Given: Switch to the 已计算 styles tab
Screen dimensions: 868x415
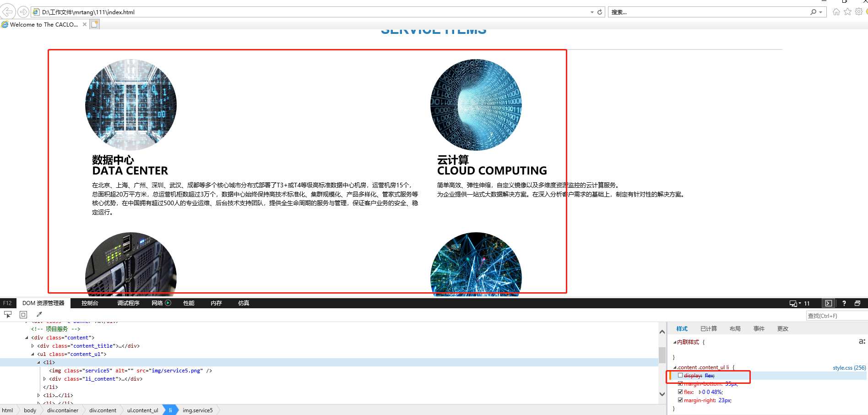Looking at the screenshot, I should 709,328.
